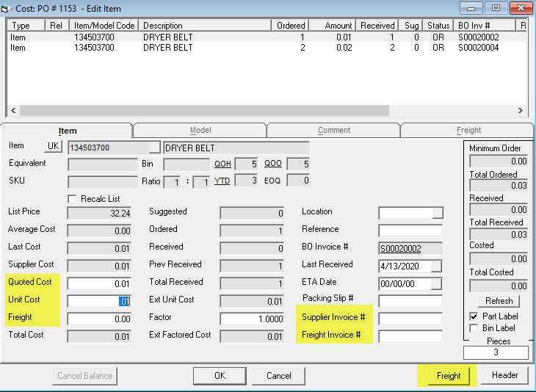The height and width of the screenshot is (392, 536).
Task: Switch to the Model tab
Action: pyautogui.click(x=200, y=130)
